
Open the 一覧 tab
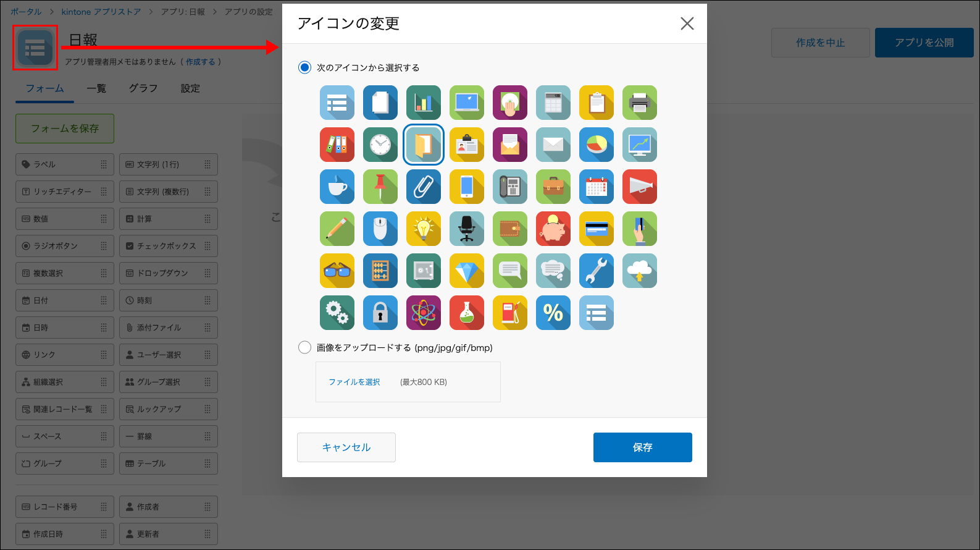[x=96, y=88]
